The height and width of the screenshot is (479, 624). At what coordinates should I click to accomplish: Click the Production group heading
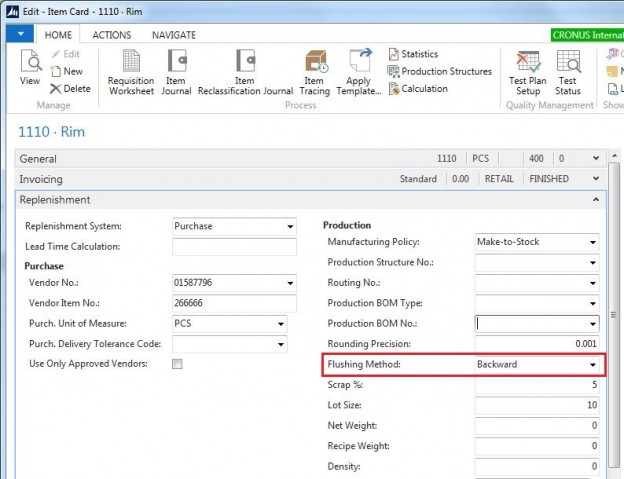pos(347,225)
